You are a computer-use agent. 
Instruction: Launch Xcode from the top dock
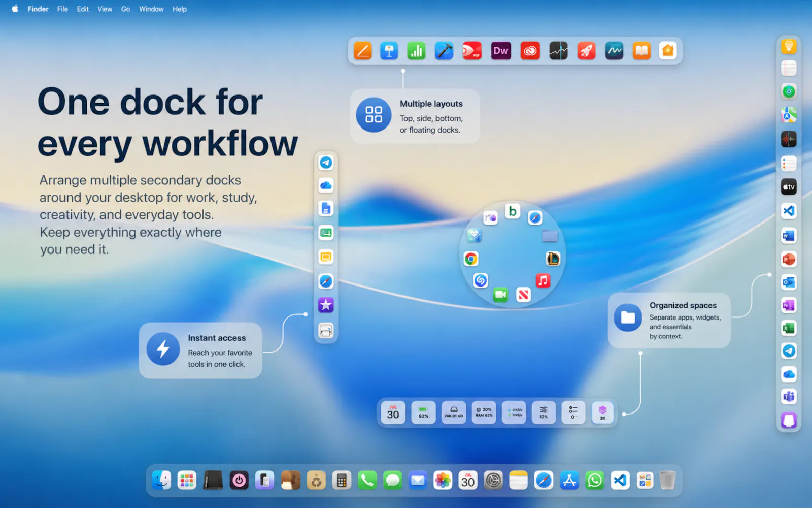444,51
